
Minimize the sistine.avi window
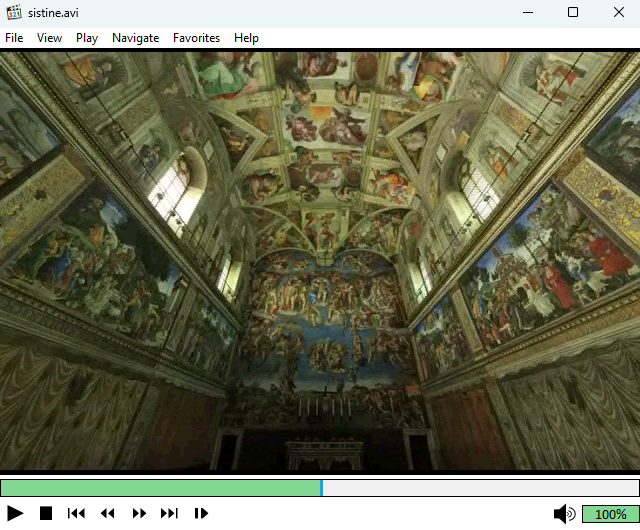click(x=528, y=12)
